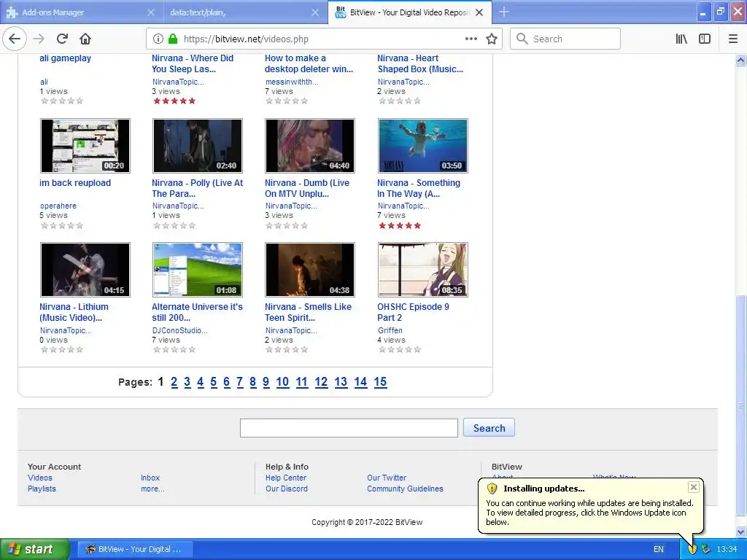The width and height of the screenshot is (747, 560).
Task: Reload the BitView page
Action: point(62,39)
